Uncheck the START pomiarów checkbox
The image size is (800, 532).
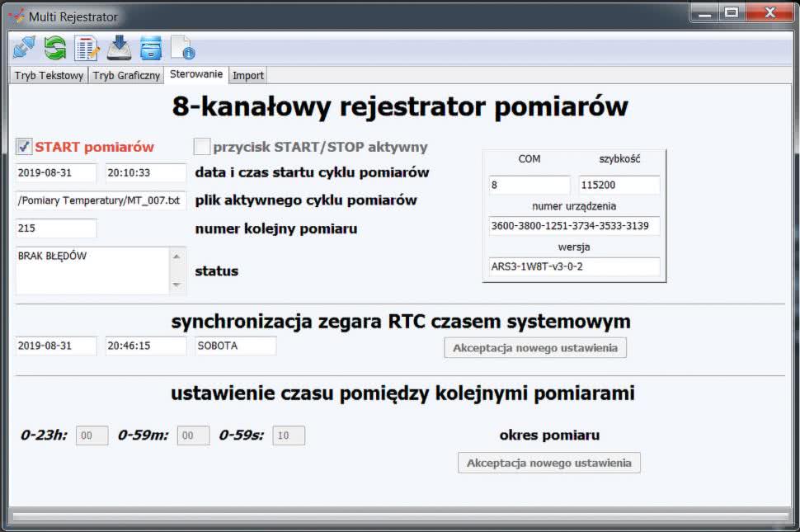(24, 147)
